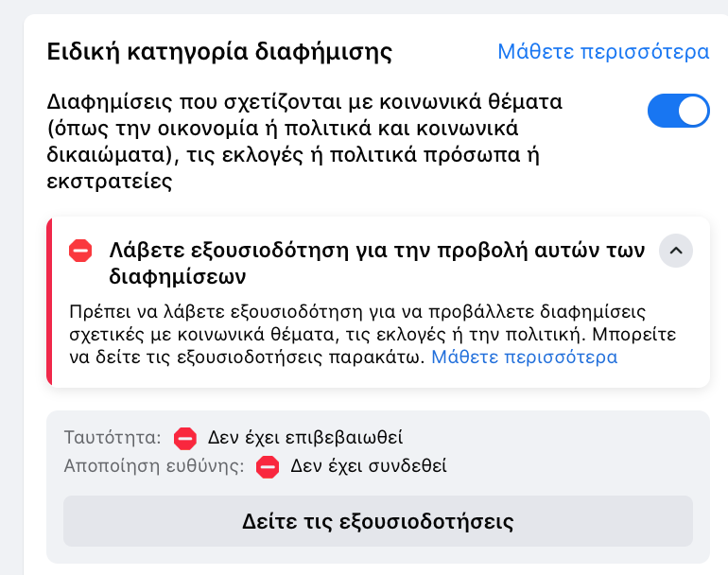Click the red icon beside Αποποίηση ευθύνης
Screen dimensions: 728x575
(x=269, y=465)
